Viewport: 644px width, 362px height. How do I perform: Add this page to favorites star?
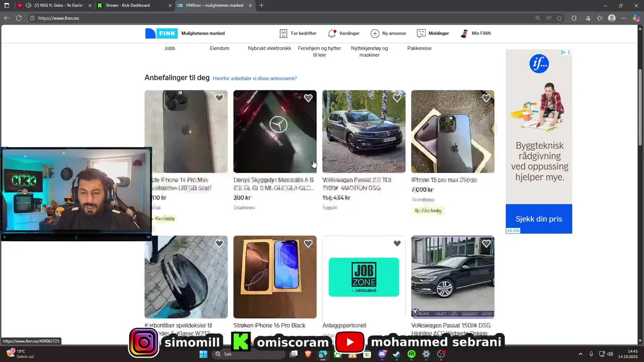click(559, 18)
